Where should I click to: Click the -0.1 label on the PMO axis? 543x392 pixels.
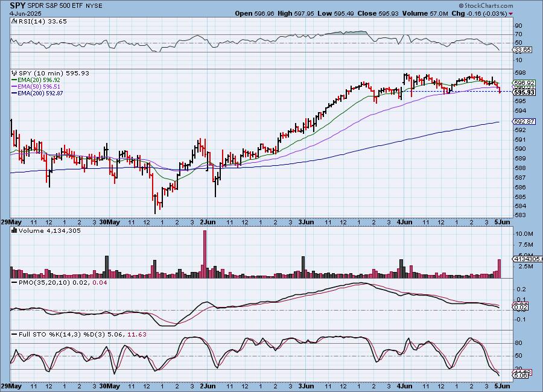521,320
